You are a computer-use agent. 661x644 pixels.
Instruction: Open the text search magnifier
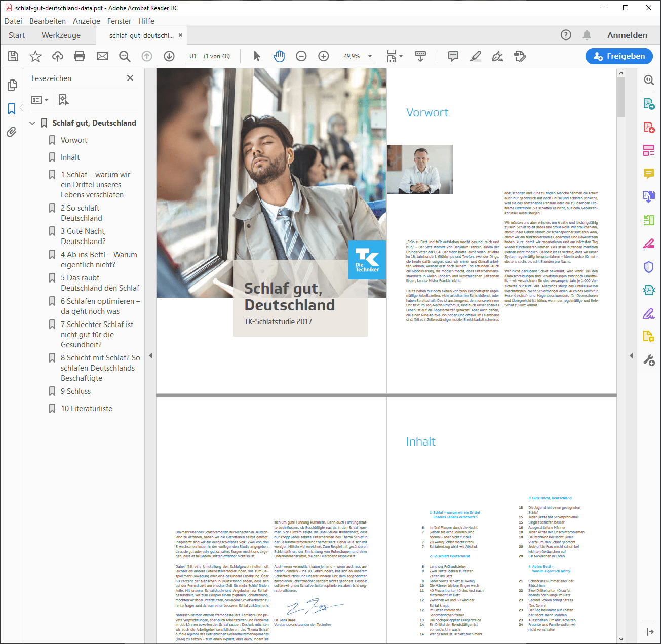(125, 56)
